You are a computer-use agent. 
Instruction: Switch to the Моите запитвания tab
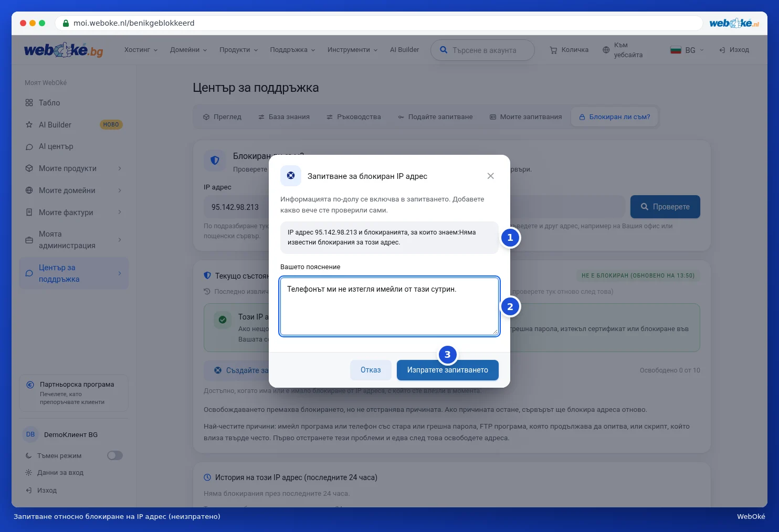click(525, 117)
